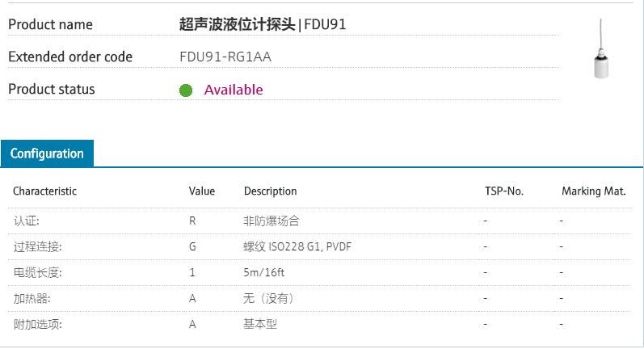Select the 认证 characteristic row label
The image size is (644, 349).
(x=26, y=221)
